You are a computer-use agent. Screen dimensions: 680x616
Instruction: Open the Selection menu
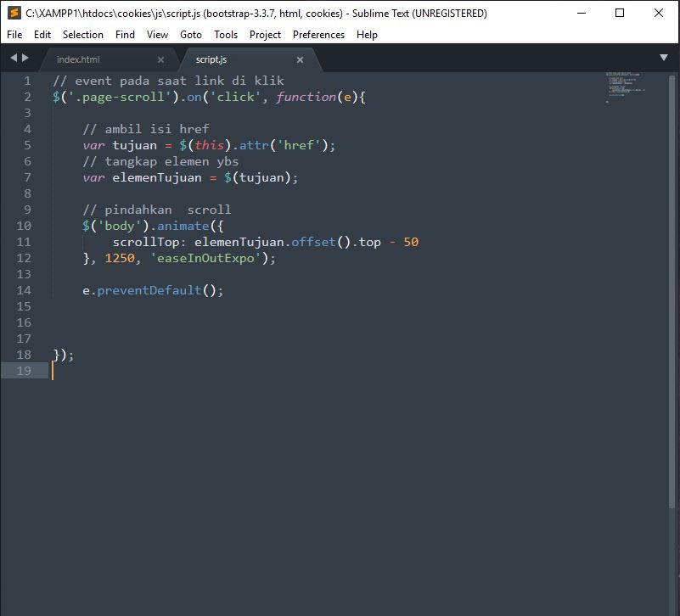pyautogui.click(x=83, y=35)
